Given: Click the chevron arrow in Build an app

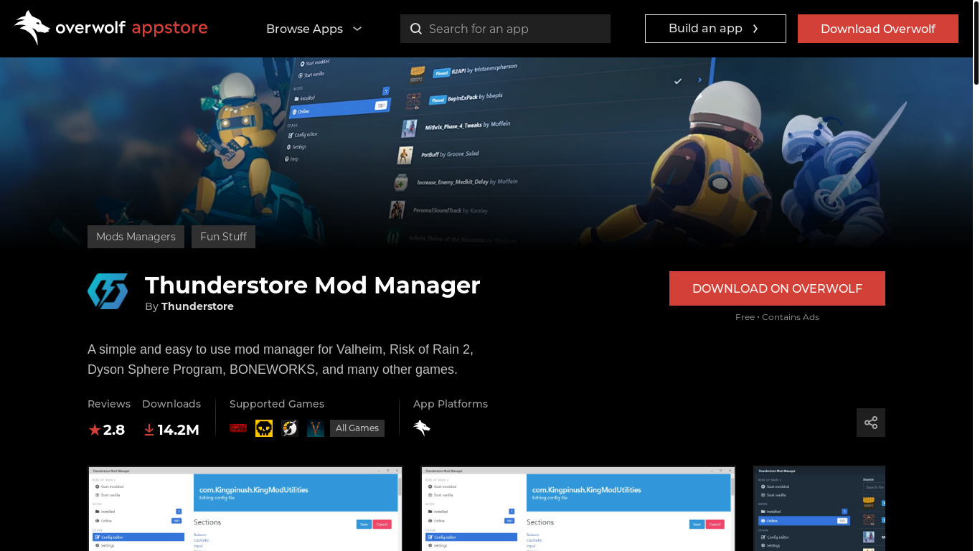Looking at the screenshot, I should 755,29.
